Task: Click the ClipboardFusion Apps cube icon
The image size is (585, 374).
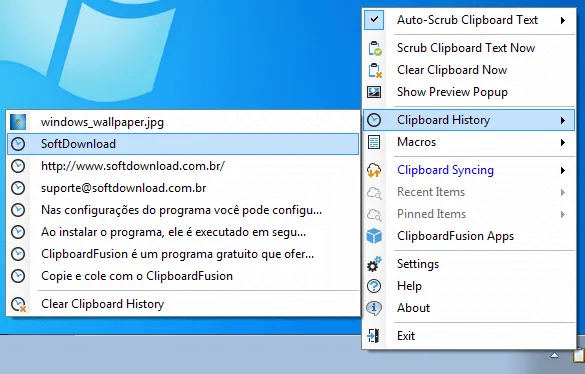Action: pos(374,236)
